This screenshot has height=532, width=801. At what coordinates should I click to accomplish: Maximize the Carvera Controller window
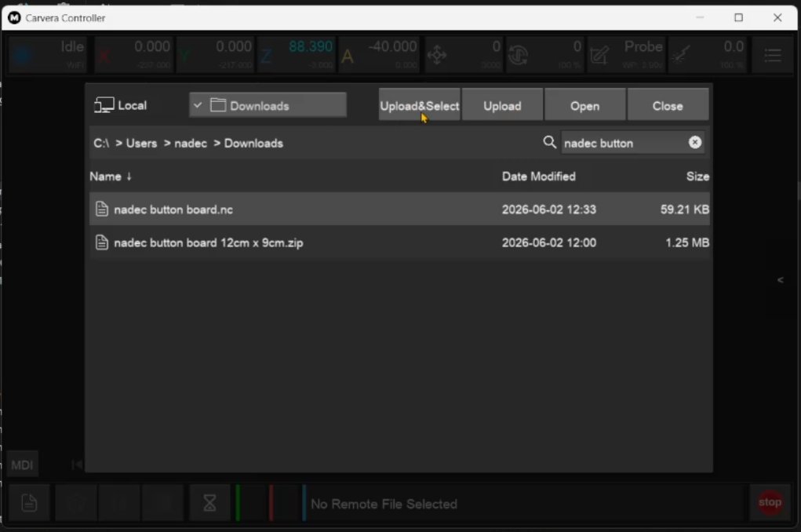(738, 18)
